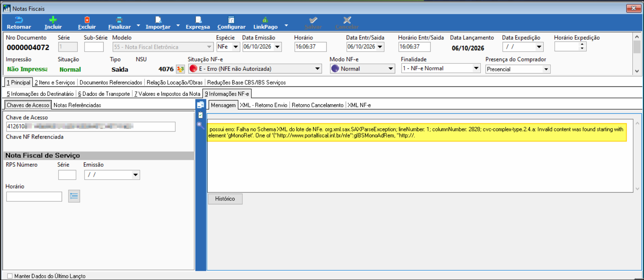Click the Chave de Acesso input field
The width and height of the screenshot is (644, 280).
(x=91, y=127)
